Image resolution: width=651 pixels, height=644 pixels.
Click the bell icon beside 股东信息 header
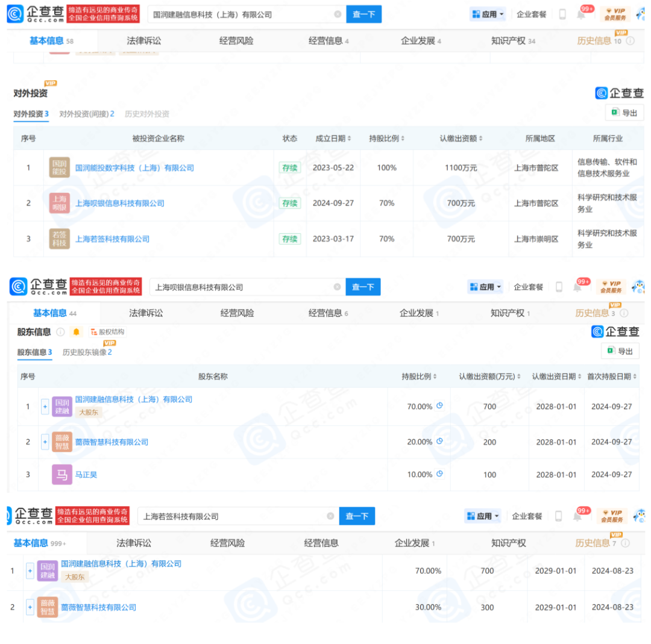pos(75,332)
